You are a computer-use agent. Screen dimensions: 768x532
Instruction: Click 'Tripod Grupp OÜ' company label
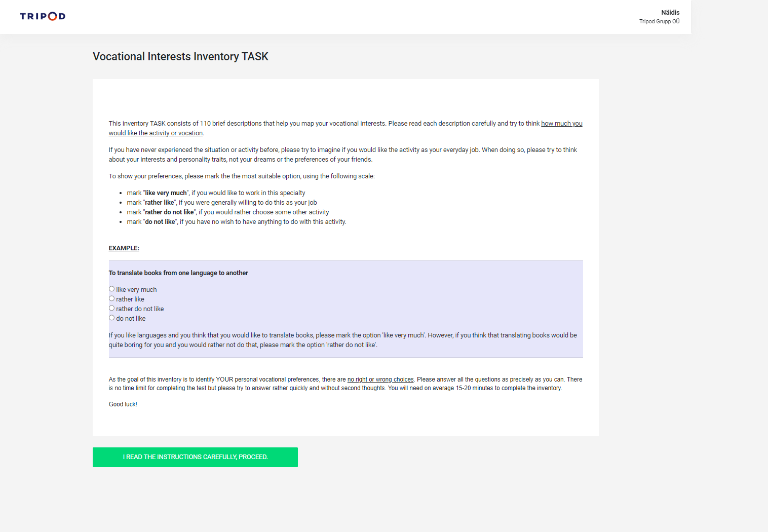[x=659, y=22]
